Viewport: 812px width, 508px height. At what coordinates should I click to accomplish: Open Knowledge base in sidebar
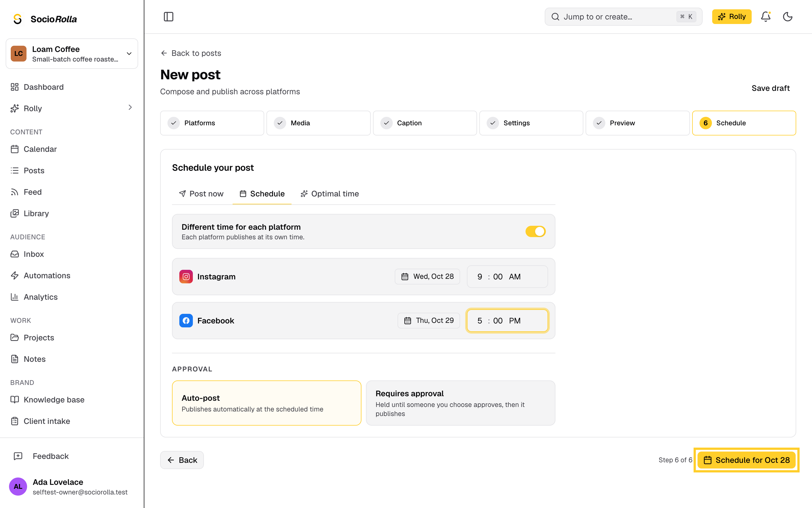(x=72, y=399)
